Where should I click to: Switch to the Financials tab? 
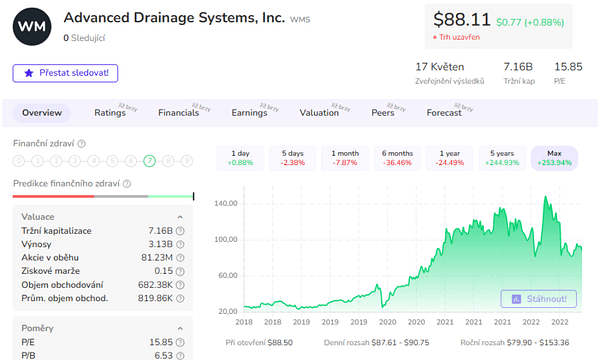click(x=179, y=113)
